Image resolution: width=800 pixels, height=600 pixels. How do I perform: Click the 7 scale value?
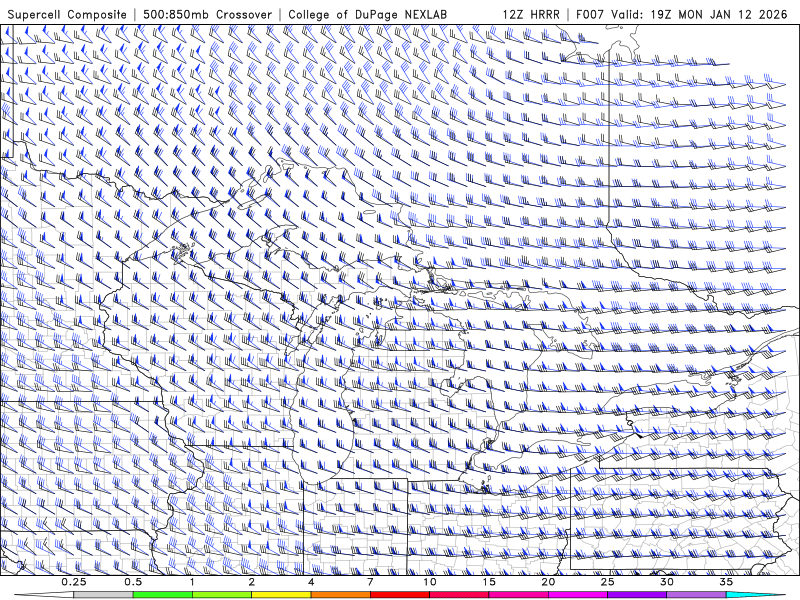point(370,582)
